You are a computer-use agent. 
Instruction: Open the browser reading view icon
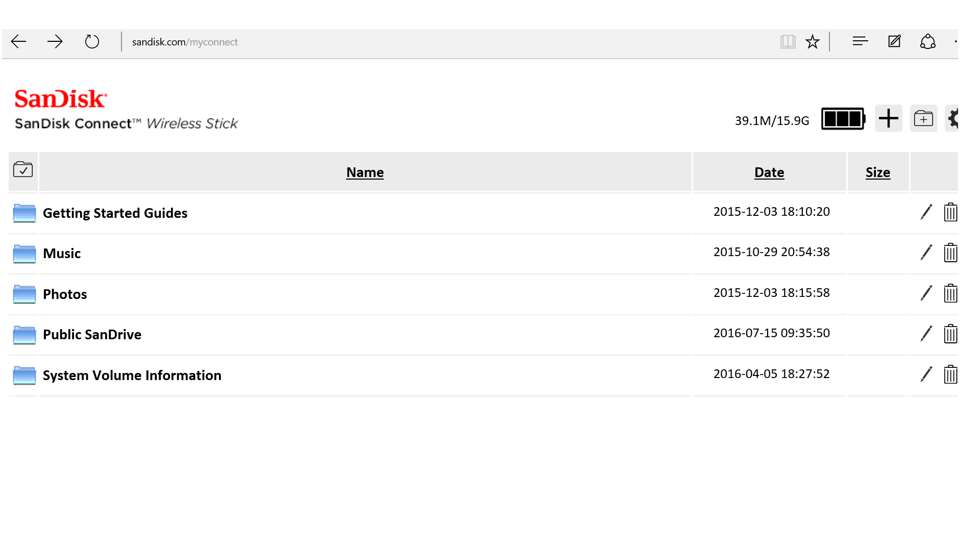[788, 42]
